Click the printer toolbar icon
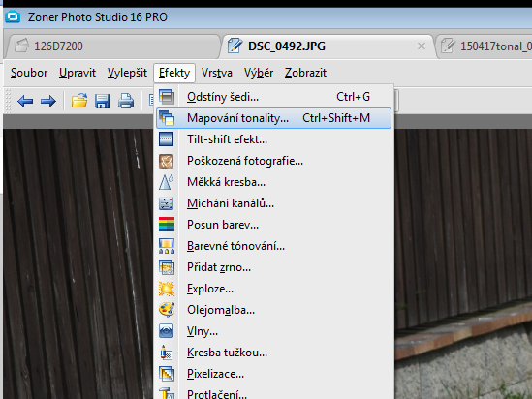532x399 pixels. pos(126,101)
